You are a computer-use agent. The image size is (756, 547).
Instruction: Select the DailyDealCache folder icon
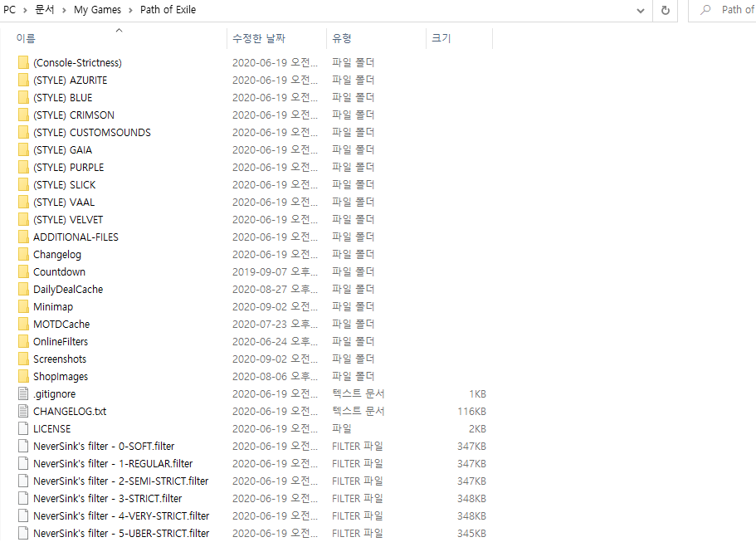pos(23,289)
